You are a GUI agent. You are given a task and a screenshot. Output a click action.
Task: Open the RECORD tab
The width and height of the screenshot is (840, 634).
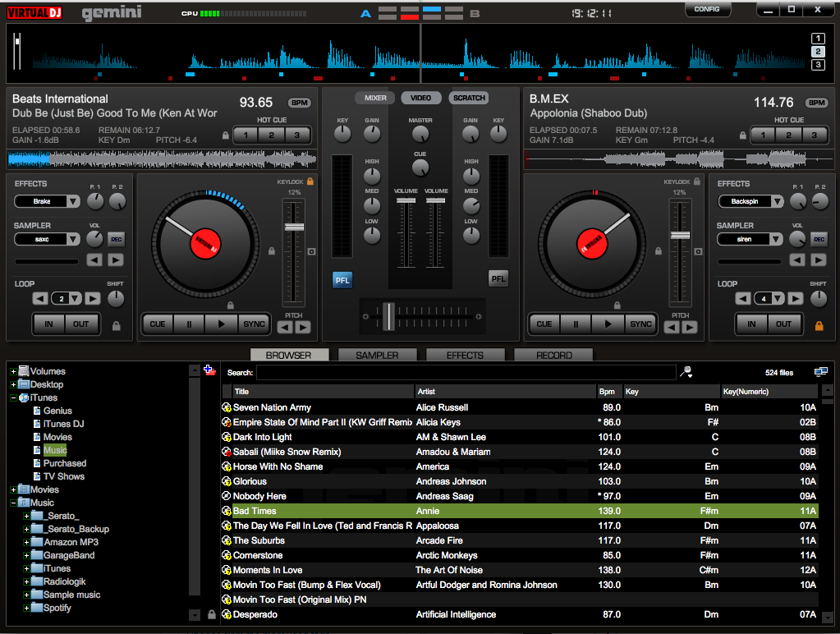point(553,356)
